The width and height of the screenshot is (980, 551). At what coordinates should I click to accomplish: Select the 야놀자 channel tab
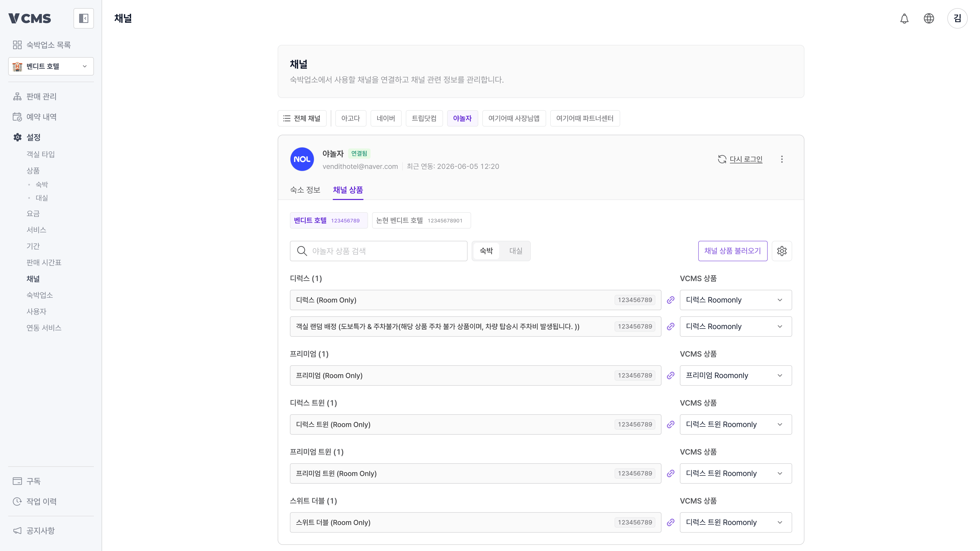coord(462,118)
